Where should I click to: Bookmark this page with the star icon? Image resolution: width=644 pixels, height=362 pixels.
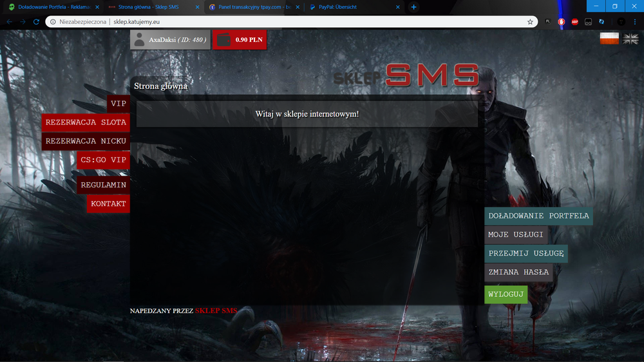(x=530, y=22)
